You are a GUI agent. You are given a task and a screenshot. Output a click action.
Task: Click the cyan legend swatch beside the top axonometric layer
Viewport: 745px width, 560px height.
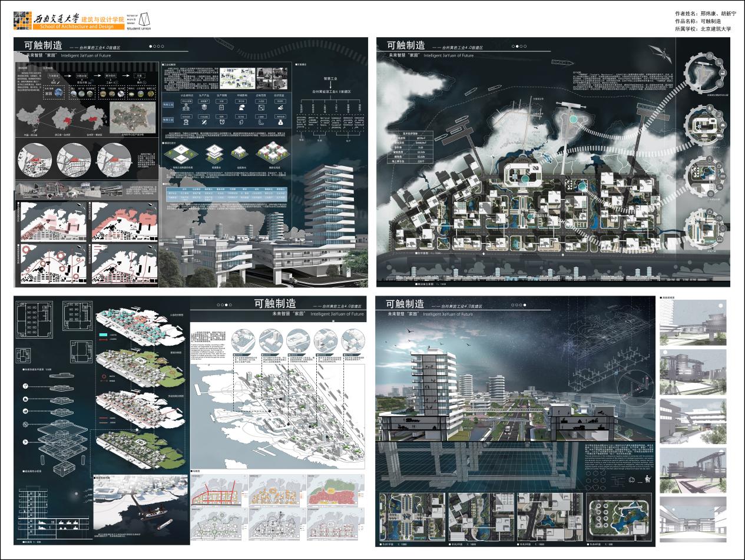[104, 333]
